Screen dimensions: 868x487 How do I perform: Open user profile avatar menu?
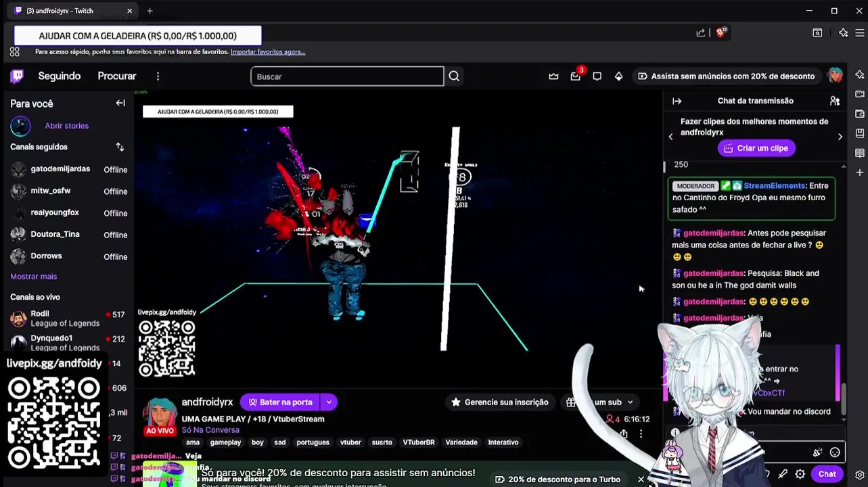pos(835,76)
